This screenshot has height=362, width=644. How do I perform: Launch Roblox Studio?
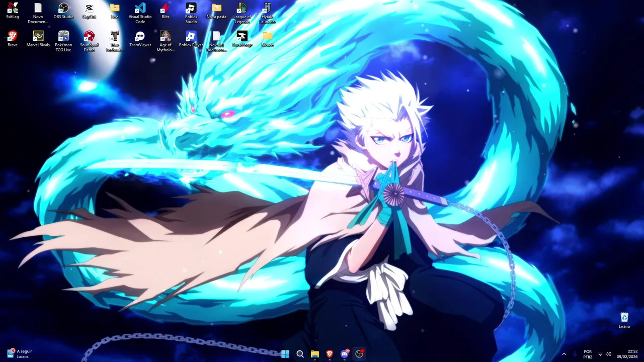click(x=191, y=13)
